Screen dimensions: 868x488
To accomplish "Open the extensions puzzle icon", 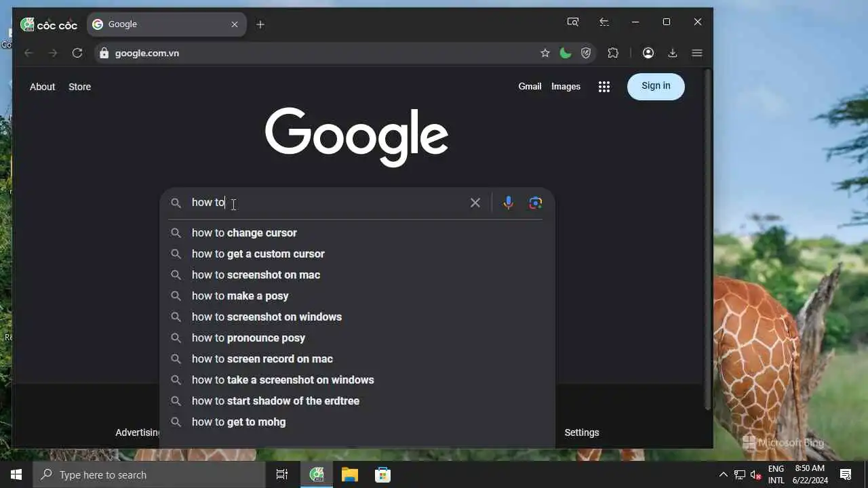I will coord(613,53).
